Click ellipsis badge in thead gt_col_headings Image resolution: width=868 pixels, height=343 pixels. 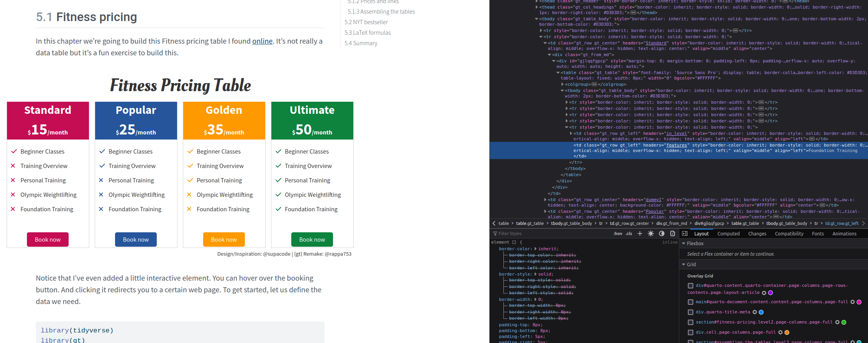(x=633, y=12)
